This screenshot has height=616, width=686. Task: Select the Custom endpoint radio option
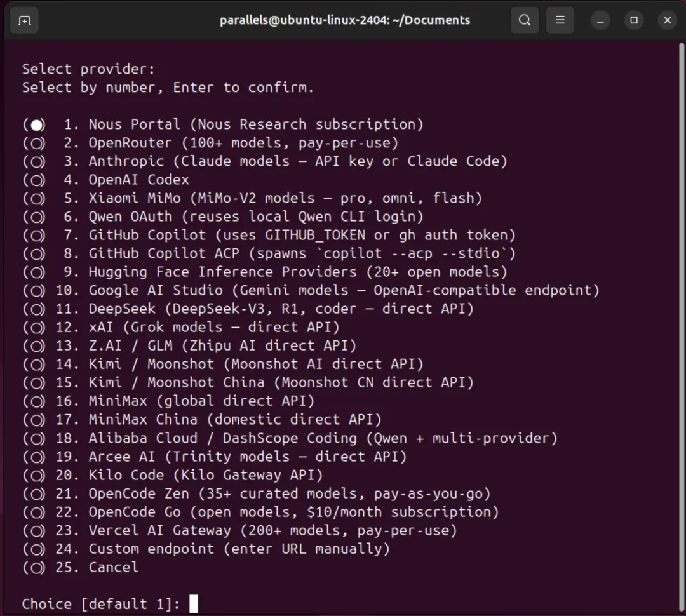pos(37,549)
